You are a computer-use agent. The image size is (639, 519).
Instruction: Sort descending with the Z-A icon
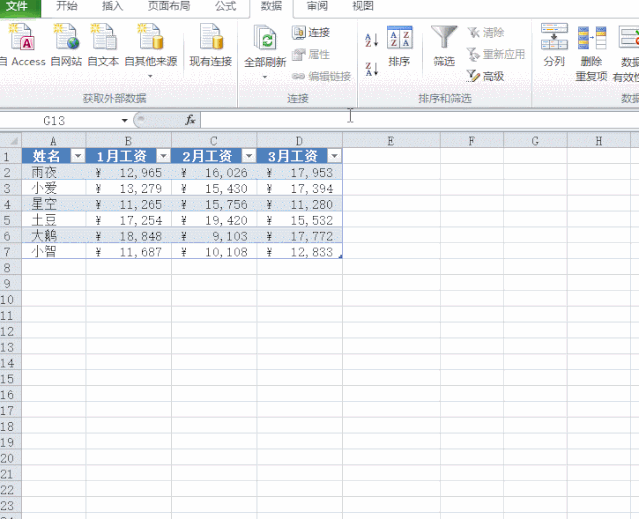(x=372, y=69)
